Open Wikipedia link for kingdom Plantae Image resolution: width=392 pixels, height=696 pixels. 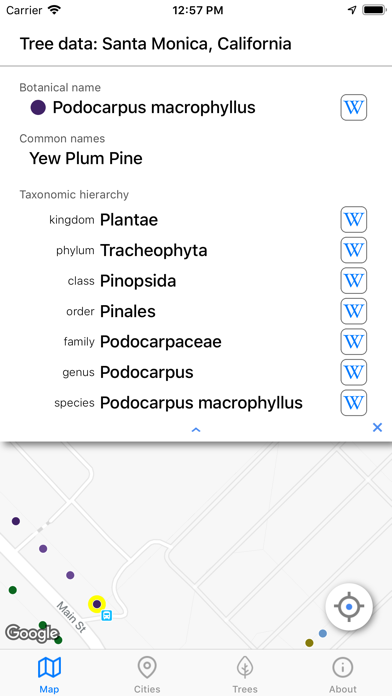pos(353,219)
